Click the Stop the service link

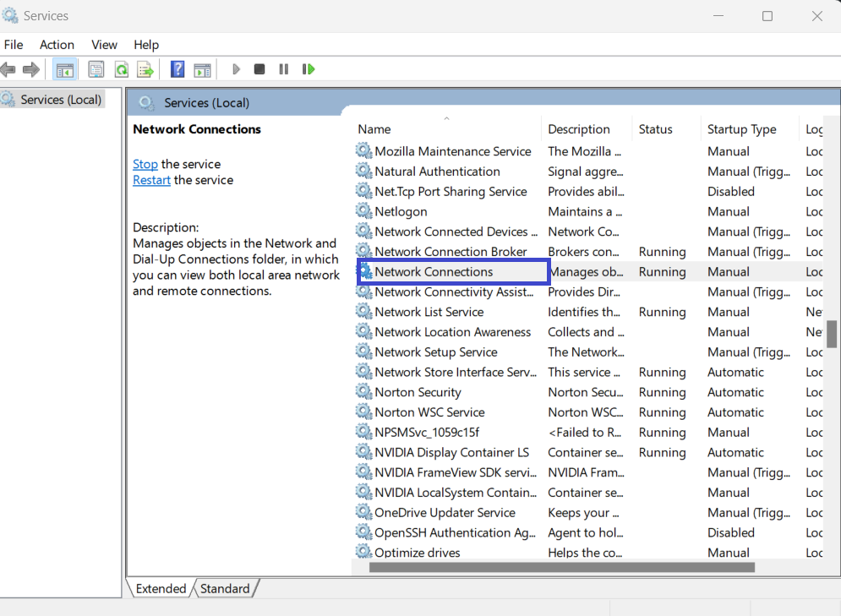point(145,164)
